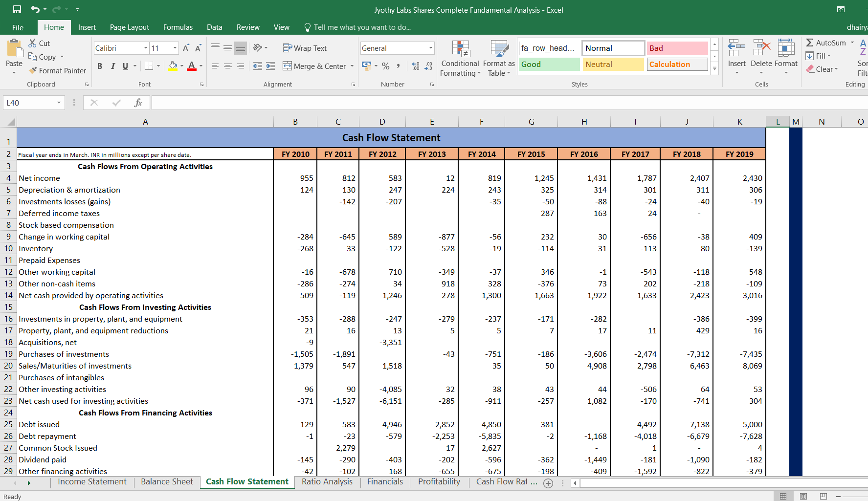Click the Cut scissors button
868x501 pixels.
click(x=39, y=43)
